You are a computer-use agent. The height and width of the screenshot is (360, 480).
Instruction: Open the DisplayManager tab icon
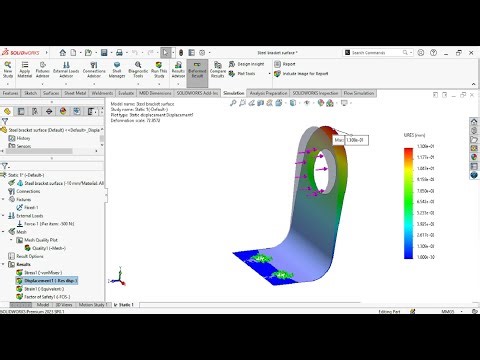(x=63, y=111)
